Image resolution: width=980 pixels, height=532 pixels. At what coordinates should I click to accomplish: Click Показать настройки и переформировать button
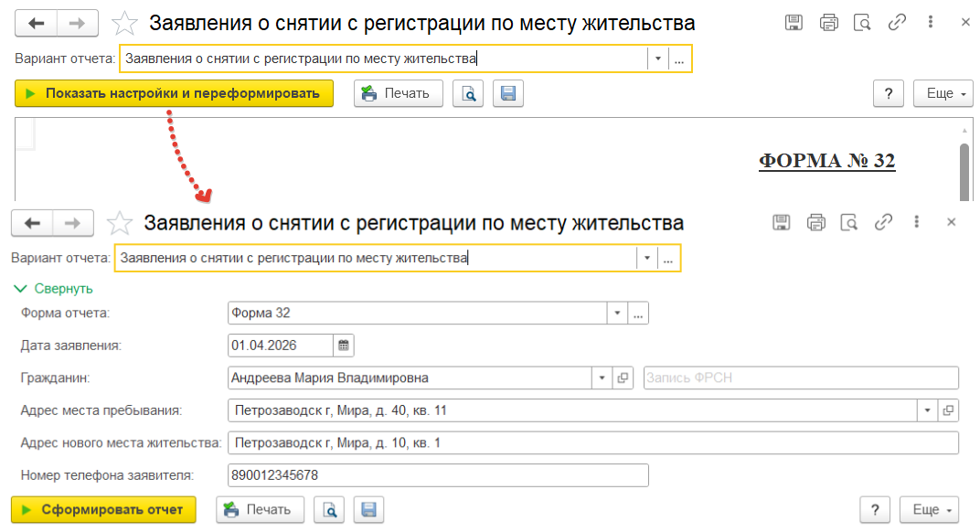tap(174, 93)
